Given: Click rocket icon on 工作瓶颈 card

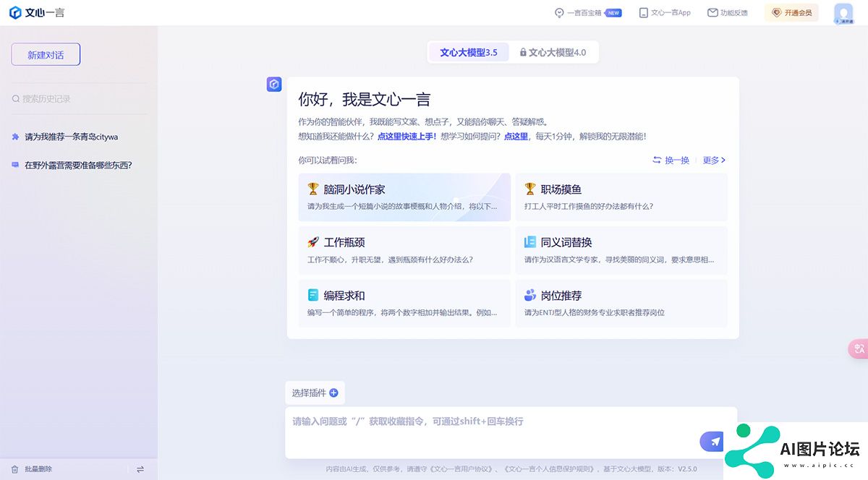Looking at the screenshot, I should (x=313, y=242).
